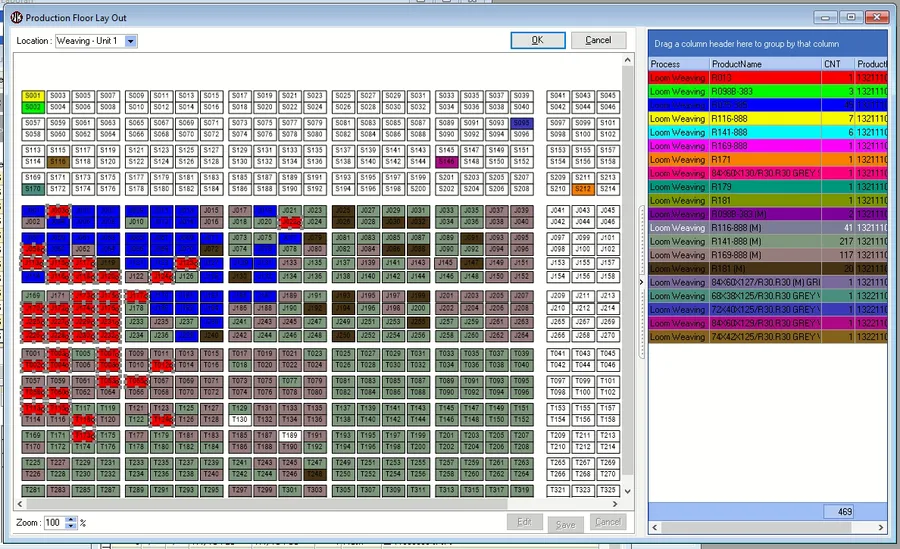900x549 pixels.
Task: Select loom J270
Action: [608, 335]
